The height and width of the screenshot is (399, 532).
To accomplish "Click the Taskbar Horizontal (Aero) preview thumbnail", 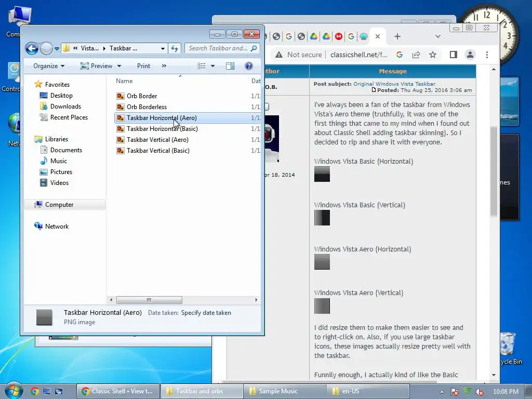I will tap(45, 317).
